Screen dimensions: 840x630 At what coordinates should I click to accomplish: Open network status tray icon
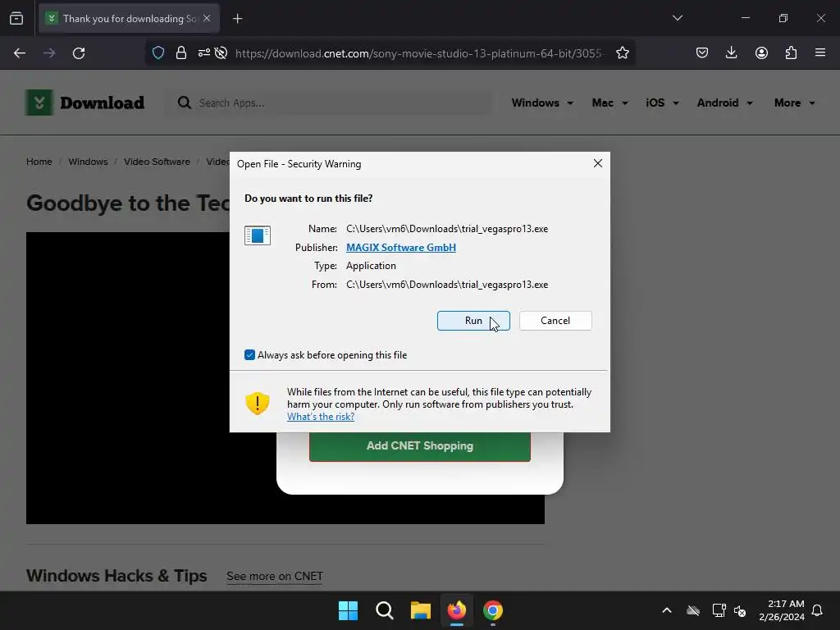pyautogui.click(x=719, y=610)
